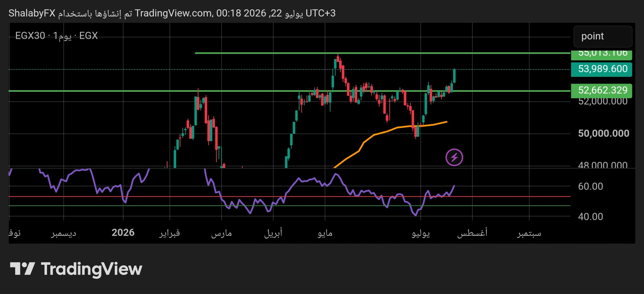Click the مايو month label on axis
The image size is (644, 294).
pos(325,233)
